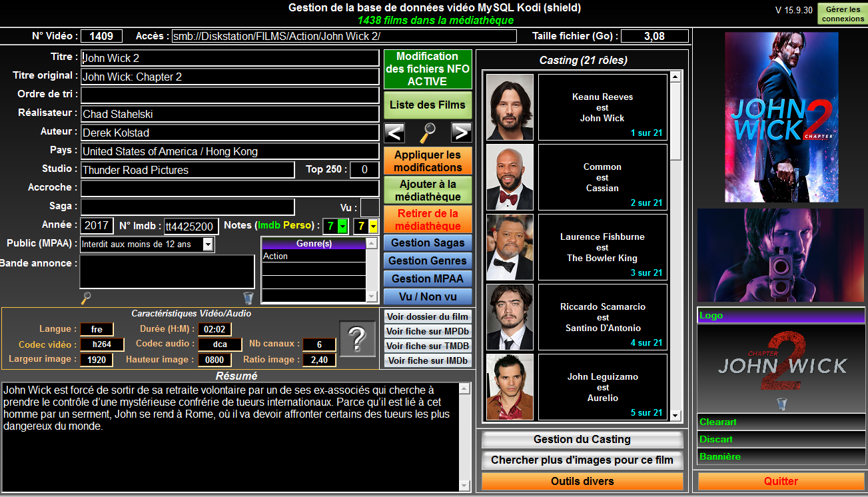This screenshot has height=497, width=868.
Task: Toggle the Vu / Non vu button
Action: click(x=428, y=296)
